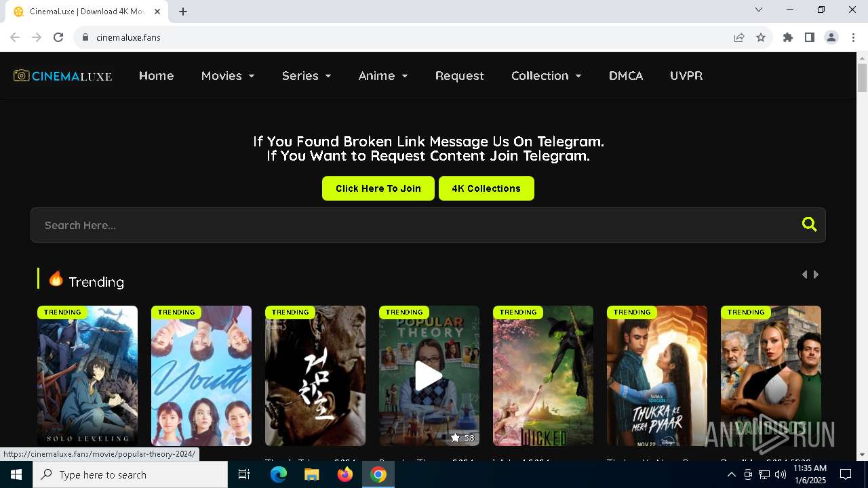Reload the page

pos(58,37)
